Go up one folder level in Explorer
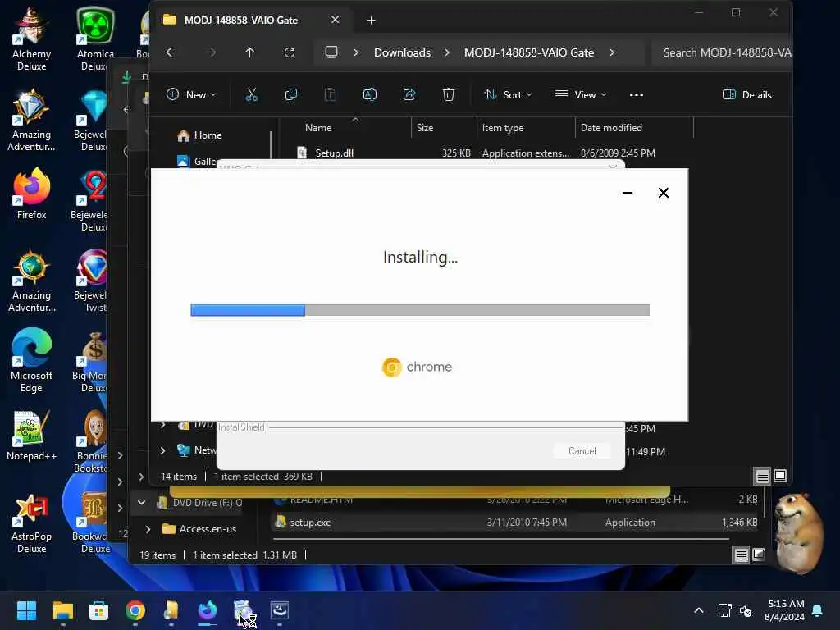This screenshot has height=630, width=840. (x=249, y=52)
